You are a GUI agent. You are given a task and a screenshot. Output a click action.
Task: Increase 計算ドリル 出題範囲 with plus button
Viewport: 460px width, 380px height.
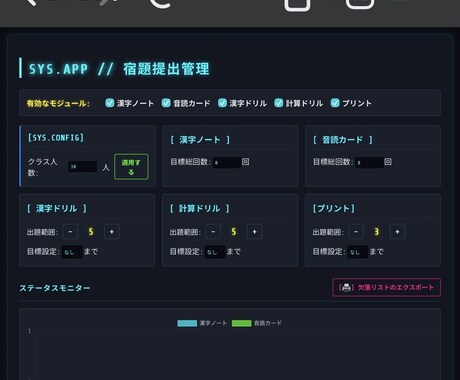click(254, 232)
